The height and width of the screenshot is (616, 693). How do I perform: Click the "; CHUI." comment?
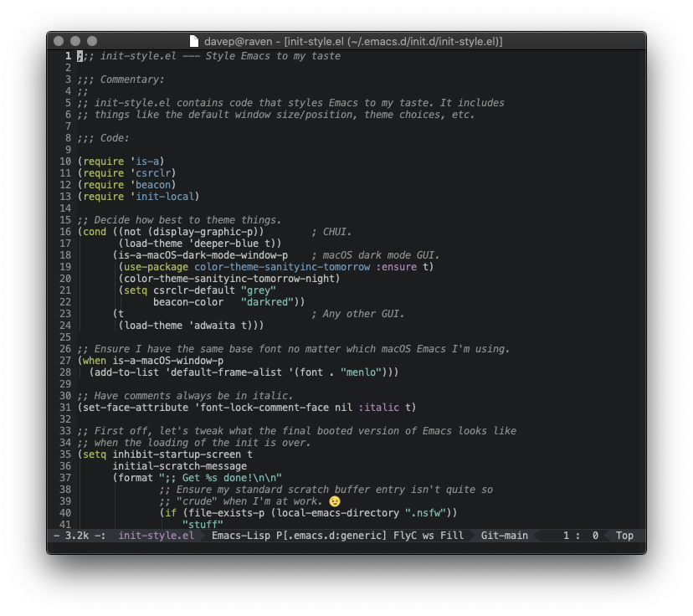coord(331,232)
